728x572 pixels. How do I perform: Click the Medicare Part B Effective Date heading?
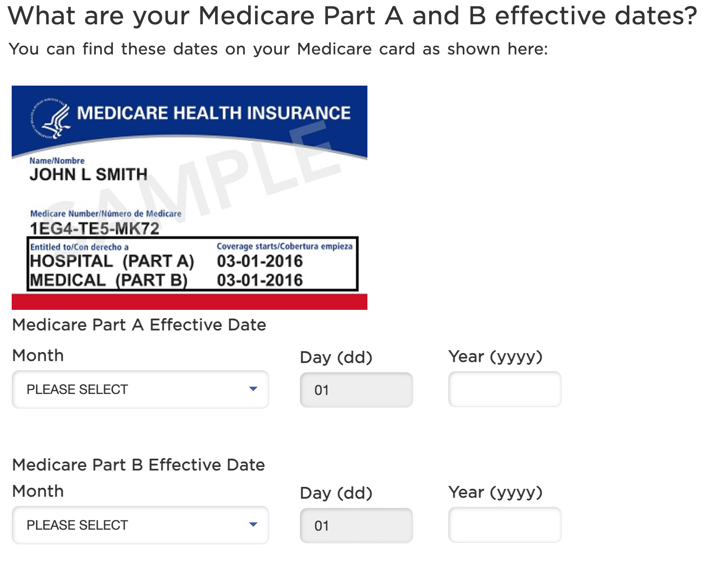point(138,465)
